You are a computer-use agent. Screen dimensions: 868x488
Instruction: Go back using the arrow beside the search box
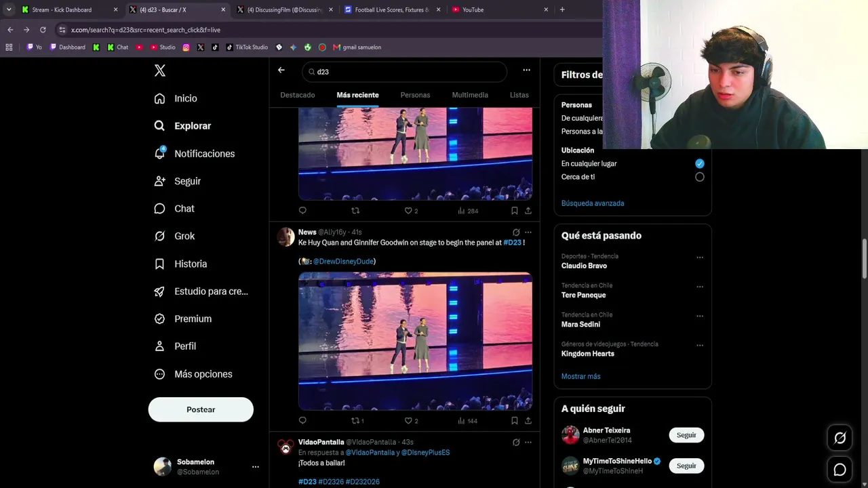281,70
